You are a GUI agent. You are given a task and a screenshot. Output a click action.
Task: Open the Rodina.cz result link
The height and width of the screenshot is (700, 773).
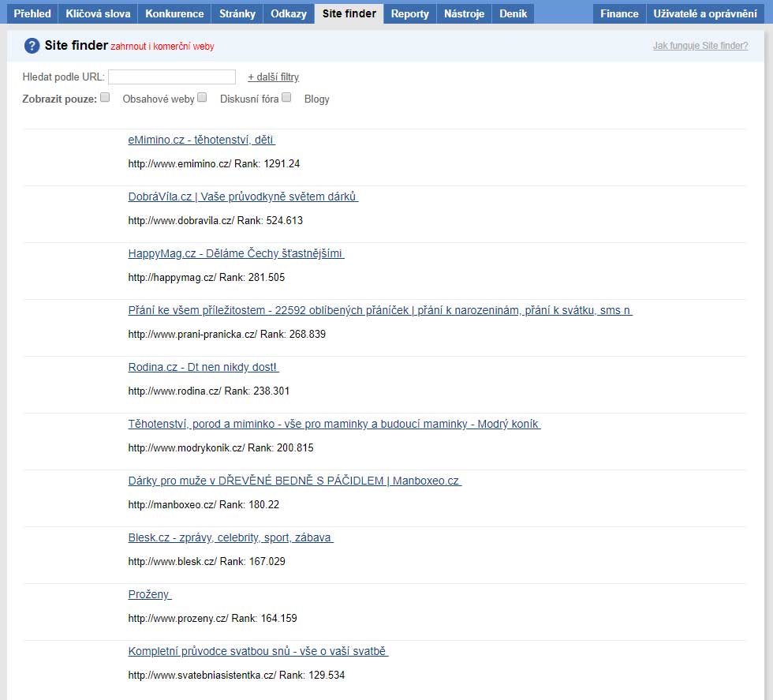coord(204,367)
